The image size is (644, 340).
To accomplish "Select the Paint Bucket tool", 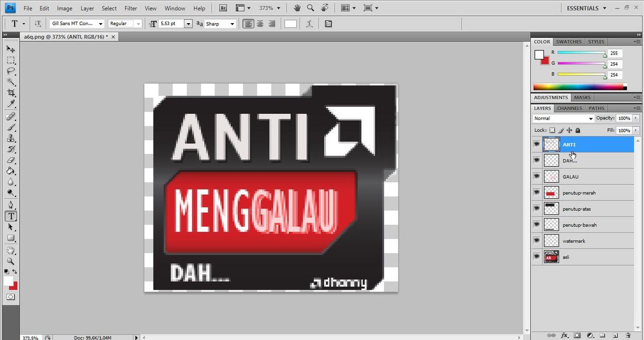I will pos(11,171).
